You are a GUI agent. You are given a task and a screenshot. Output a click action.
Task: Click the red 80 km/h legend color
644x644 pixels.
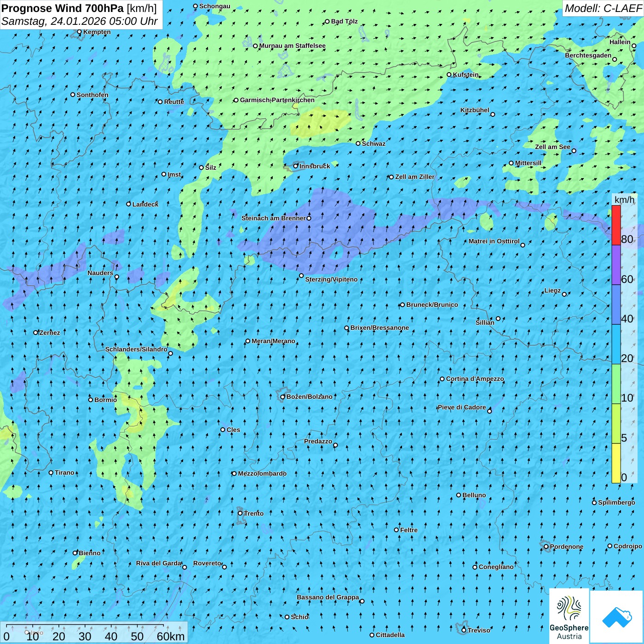pos(616,225)
